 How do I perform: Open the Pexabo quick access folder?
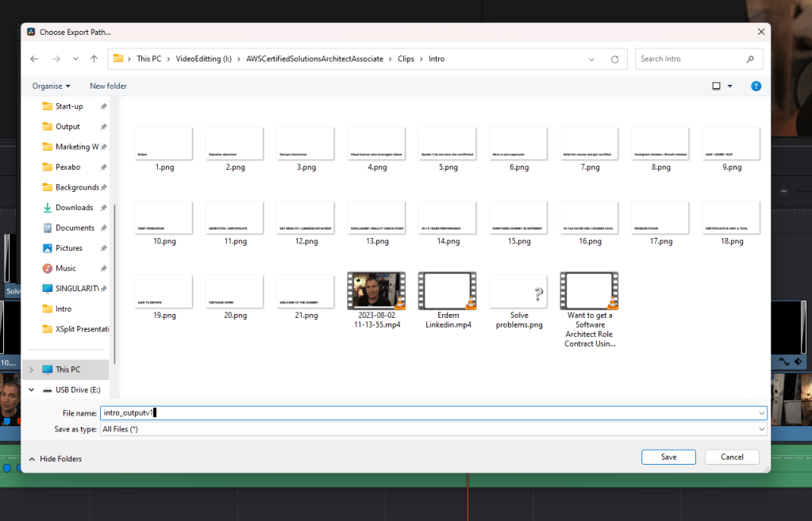click(67, 167)
